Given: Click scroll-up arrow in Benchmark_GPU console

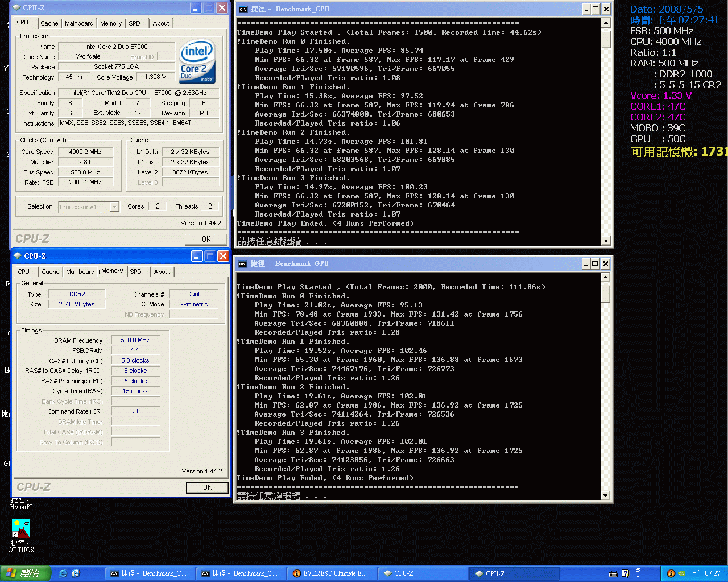Looking at the screenshot, I should pos(606,278).
